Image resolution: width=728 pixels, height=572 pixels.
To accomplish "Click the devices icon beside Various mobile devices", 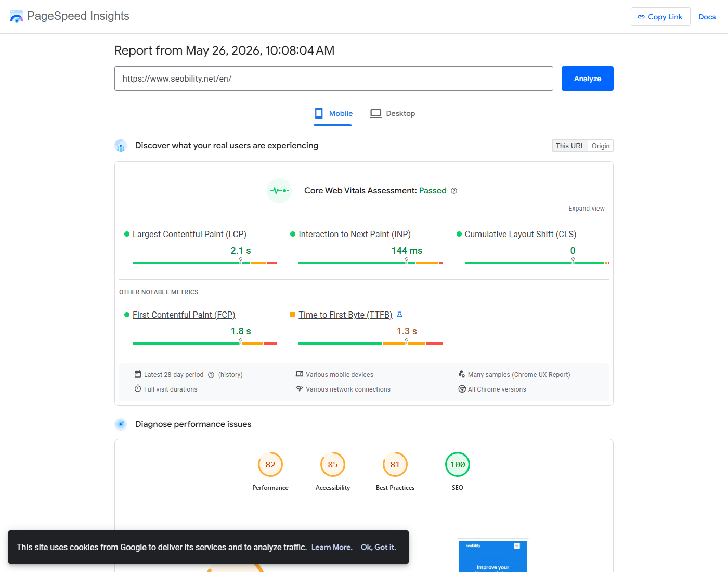I will pos(300,374).
